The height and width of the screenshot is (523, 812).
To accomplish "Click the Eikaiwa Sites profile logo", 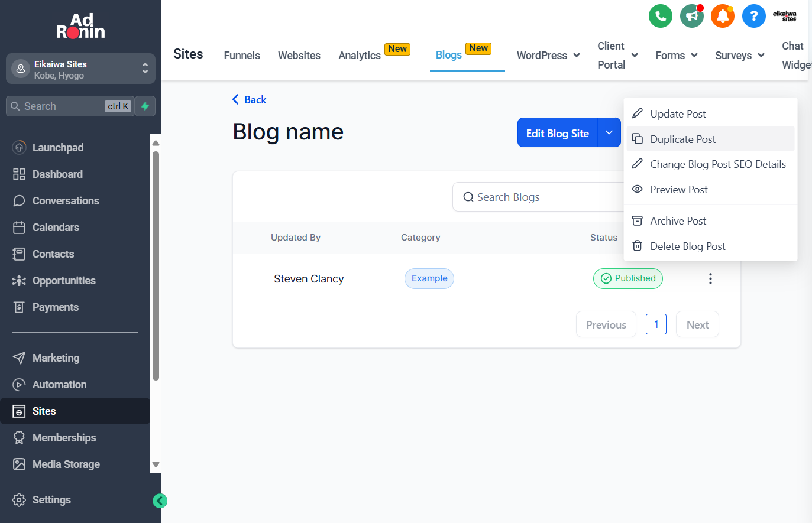I will tap(785, 16).
